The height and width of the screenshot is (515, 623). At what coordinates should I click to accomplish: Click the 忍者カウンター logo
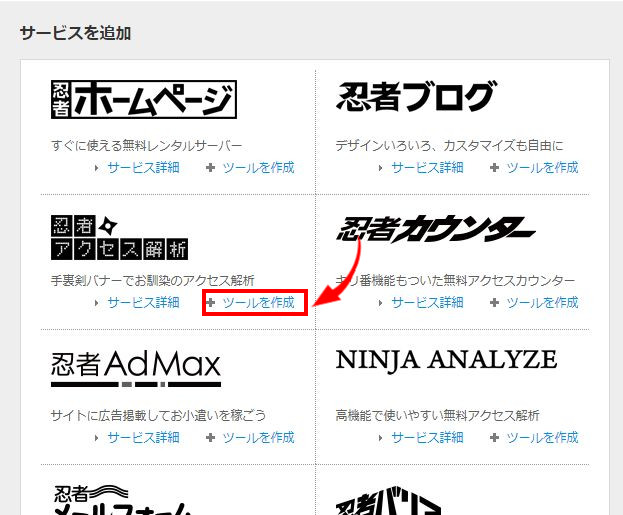pos(436,229)
